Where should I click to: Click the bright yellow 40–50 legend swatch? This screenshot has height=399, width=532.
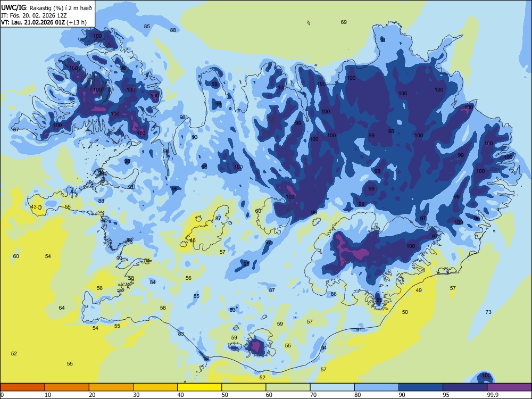click(x=199, y=387)
